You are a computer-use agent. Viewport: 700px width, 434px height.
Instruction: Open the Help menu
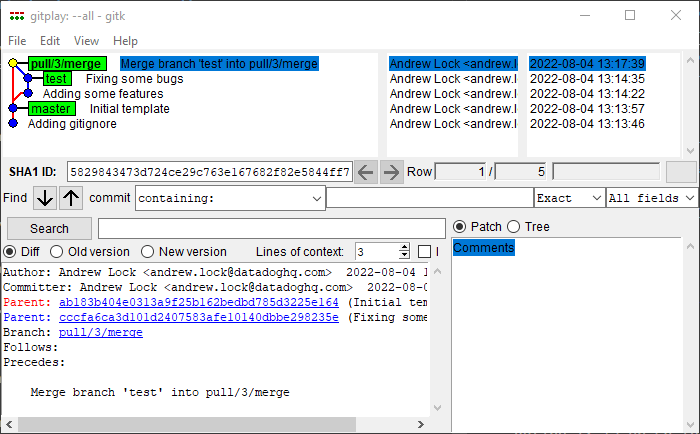[125, 41]
